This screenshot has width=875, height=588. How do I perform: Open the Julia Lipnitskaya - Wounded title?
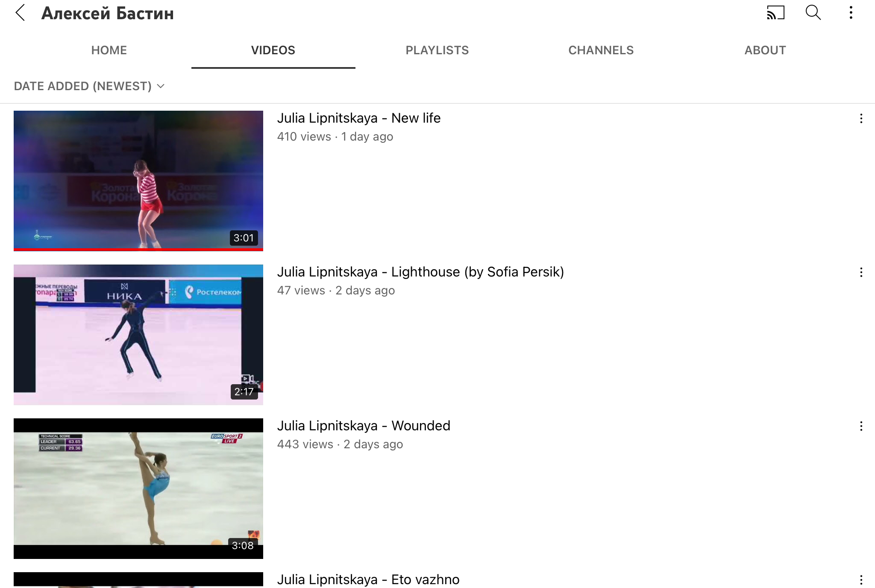(363, 426)
